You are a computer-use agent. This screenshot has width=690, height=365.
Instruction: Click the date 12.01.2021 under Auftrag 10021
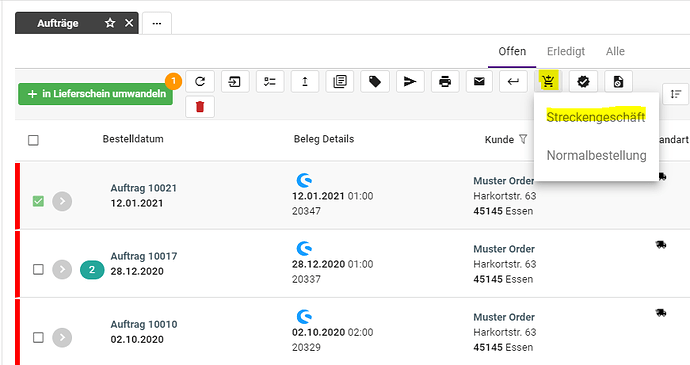tap(137, 203)
